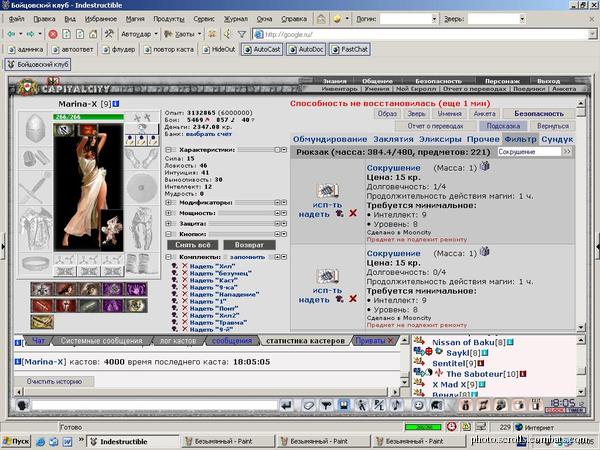
Task: Switch to the Эликсиры inventory tab
Action: [440, 139]
